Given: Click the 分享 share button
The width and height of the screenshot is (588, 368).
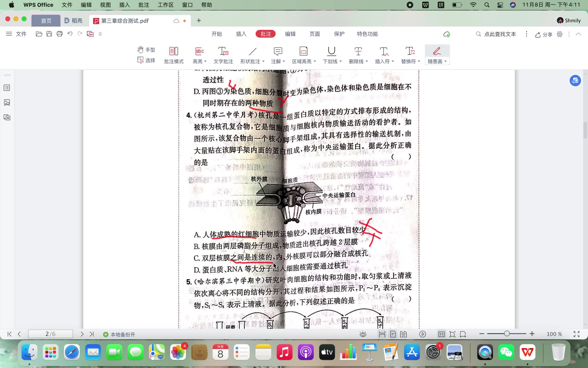Looking at the screenshot, I should coord(543,35).
